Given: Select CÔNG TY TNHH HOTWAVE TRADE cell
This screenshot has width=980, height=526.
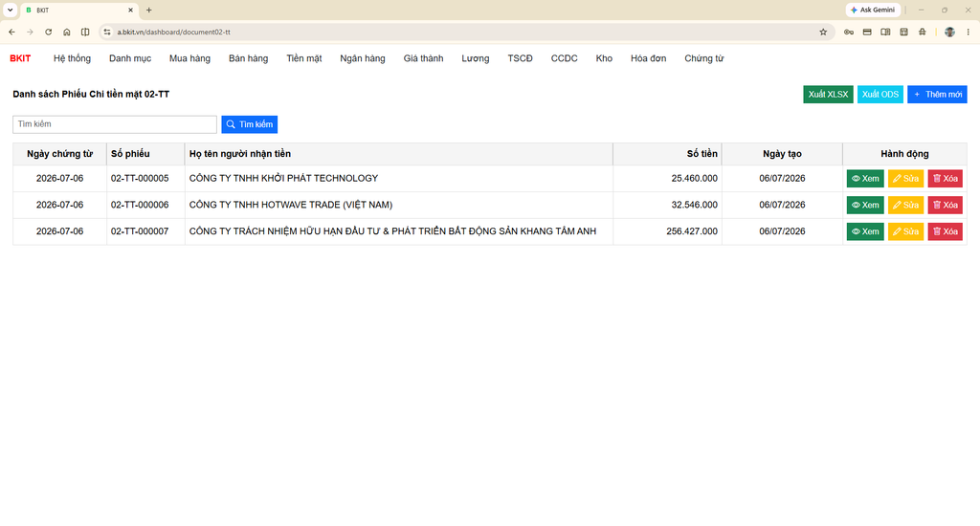Looking at the screenshot, I should [x=399, y=205].
